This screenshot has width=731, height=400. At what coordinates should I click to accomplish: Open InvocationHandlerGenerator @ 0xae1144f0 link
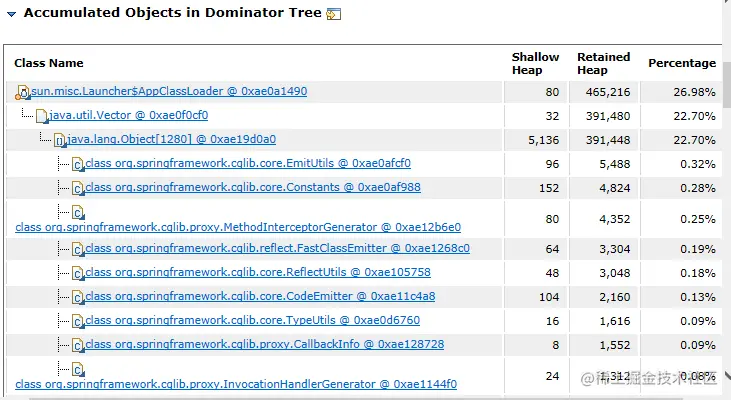236,384
